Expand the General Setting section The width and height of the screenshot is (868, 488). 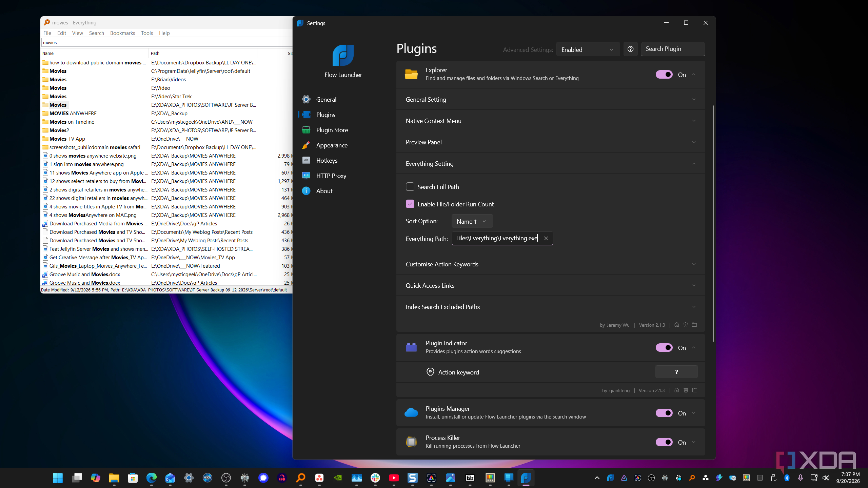[551, 99]
